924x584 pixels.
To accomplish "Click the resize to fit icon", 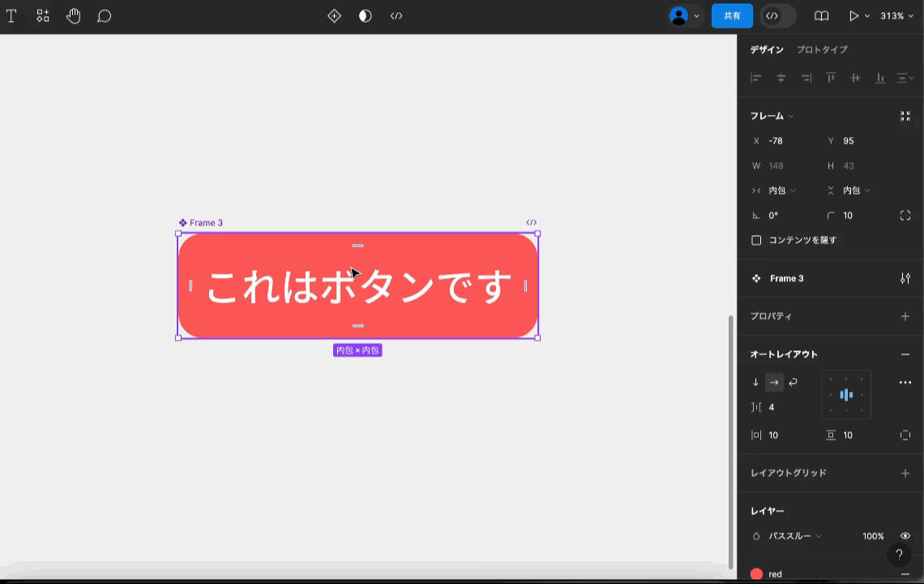I will [x=905, y=116].
